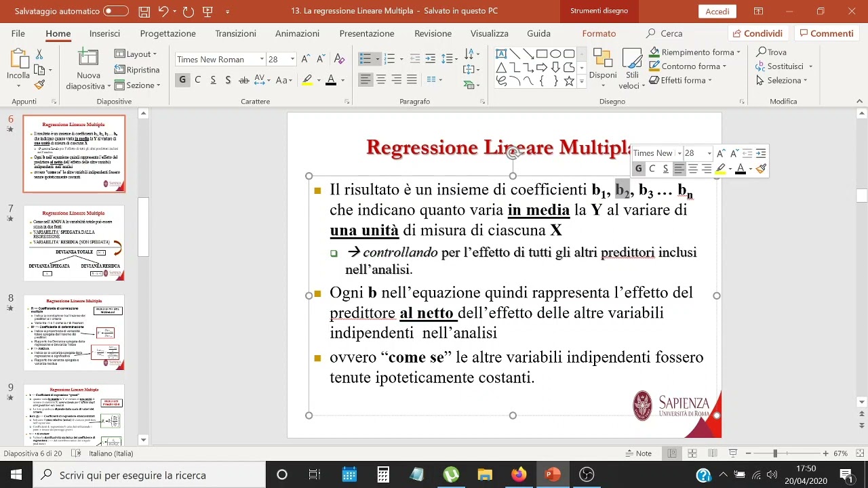Select the rectangle shape in gallery
The image size is (868, 488).
pos(542,54)
